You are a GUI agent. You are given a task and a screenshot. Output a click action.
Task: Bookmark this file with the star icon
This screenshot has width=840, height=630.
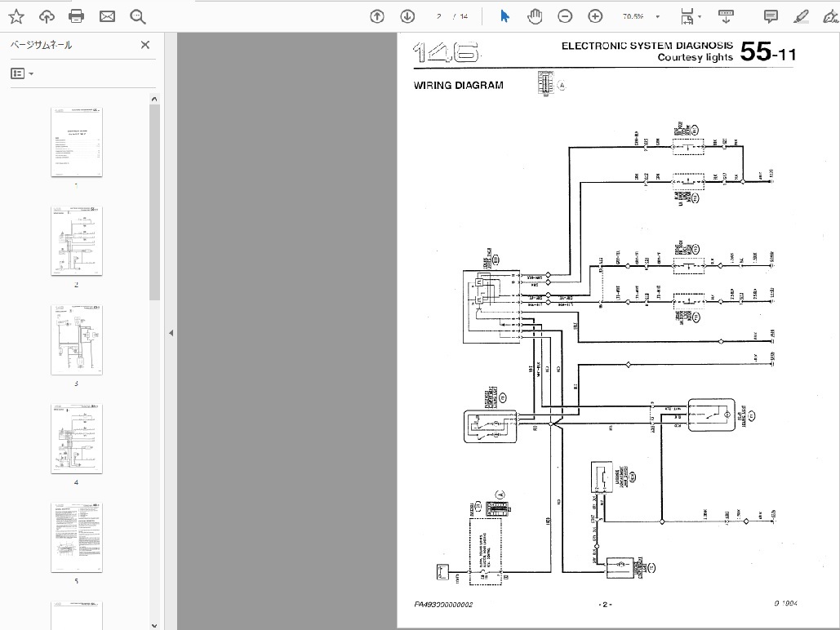[x=16, y=16]
